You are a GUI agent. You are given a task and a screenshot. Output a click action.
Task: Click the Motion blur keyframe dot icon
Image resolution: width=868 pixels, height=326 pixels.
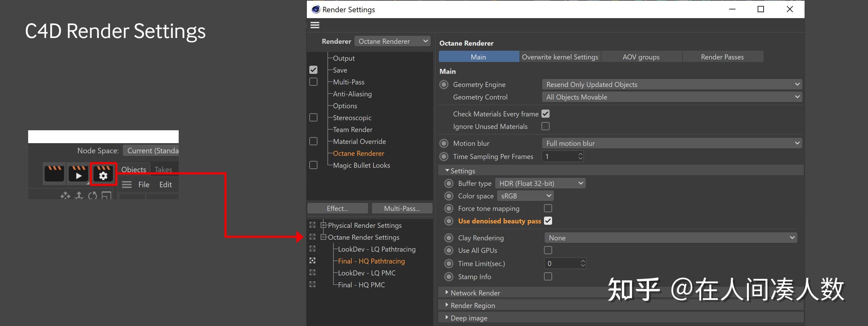(x=444, y=143)
